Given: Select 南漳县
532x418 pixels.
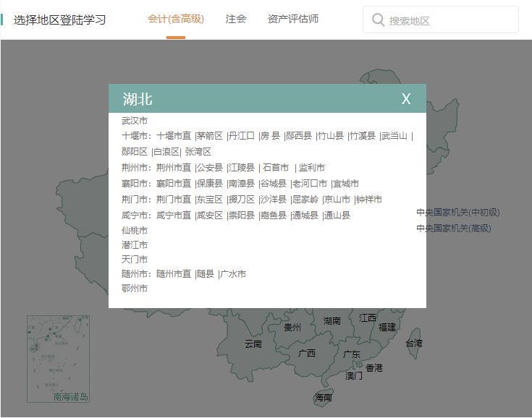Looking at the screenshot, I should click(242, 184).
